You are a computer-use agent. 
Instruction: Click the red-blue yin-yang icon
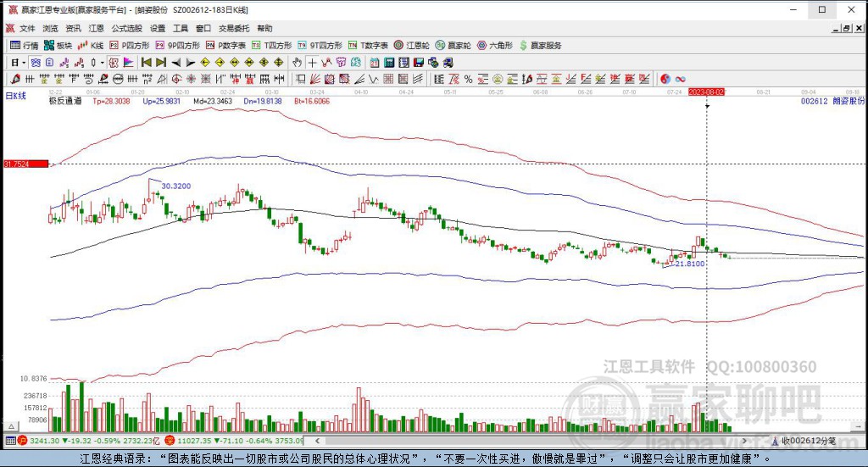click(x=665, y=79)
